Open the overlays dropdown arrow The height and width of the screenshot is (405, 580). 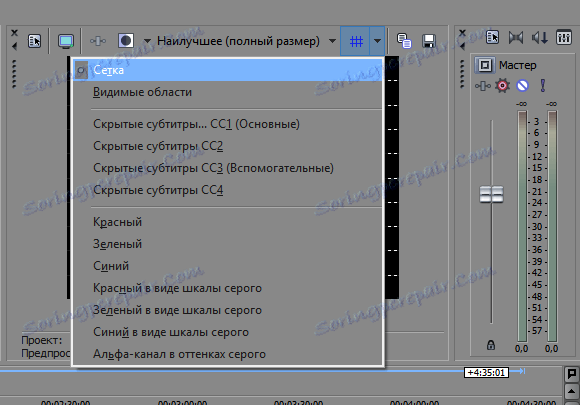click(x=377, y=41)
